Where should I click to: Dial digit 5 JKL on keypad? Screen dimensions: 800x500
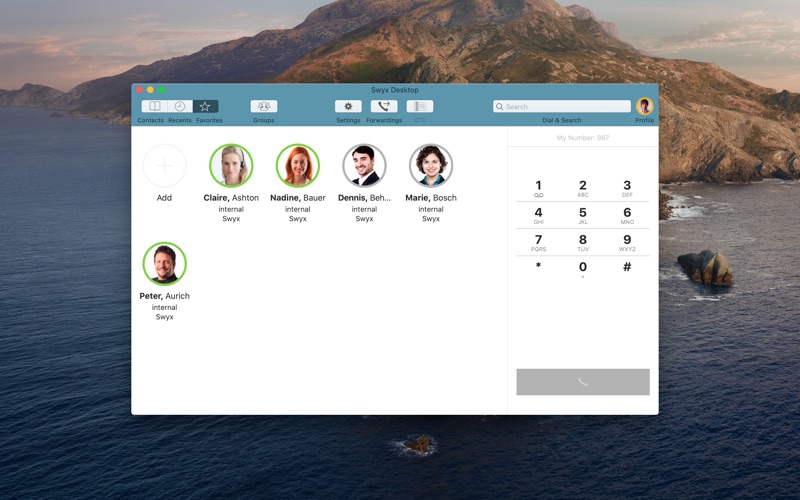tap(583, 215)
